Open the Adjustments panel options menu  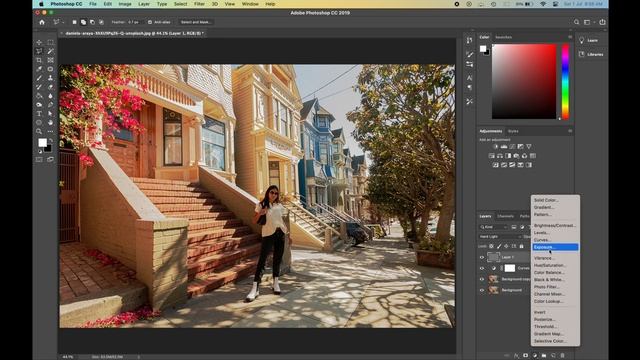point(570,131)
